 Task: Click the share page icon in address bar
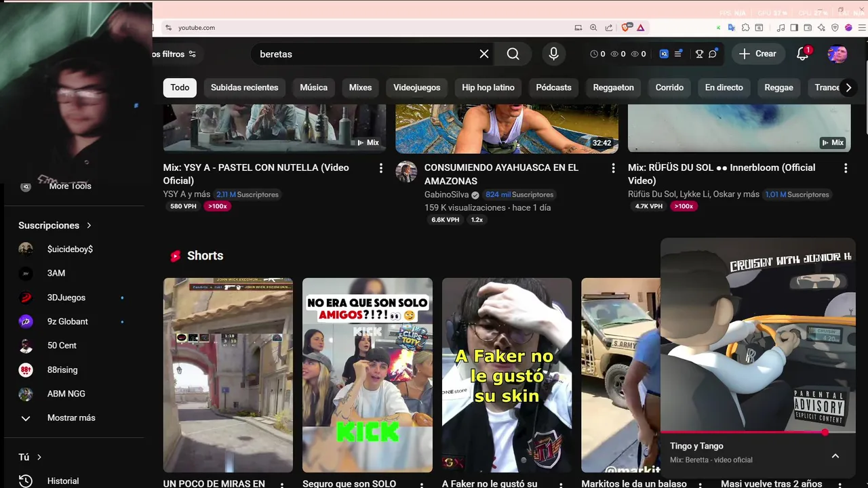(608, 28)
